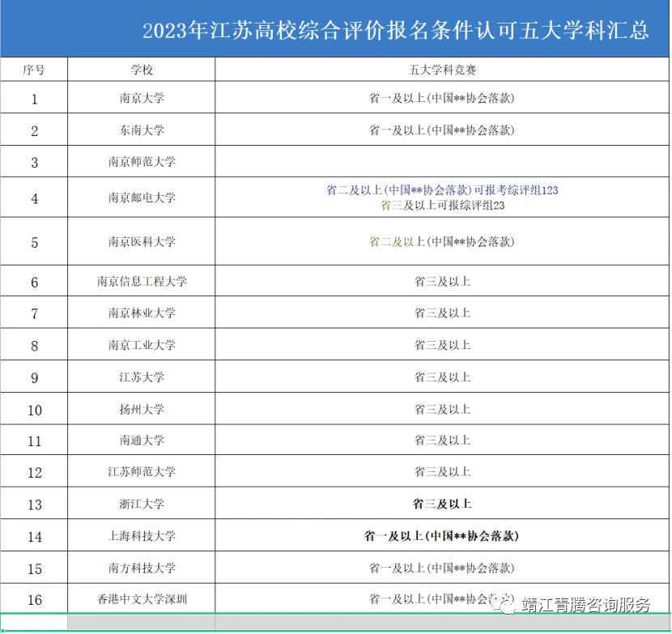Click serial number 14 cell

[34, 536]
